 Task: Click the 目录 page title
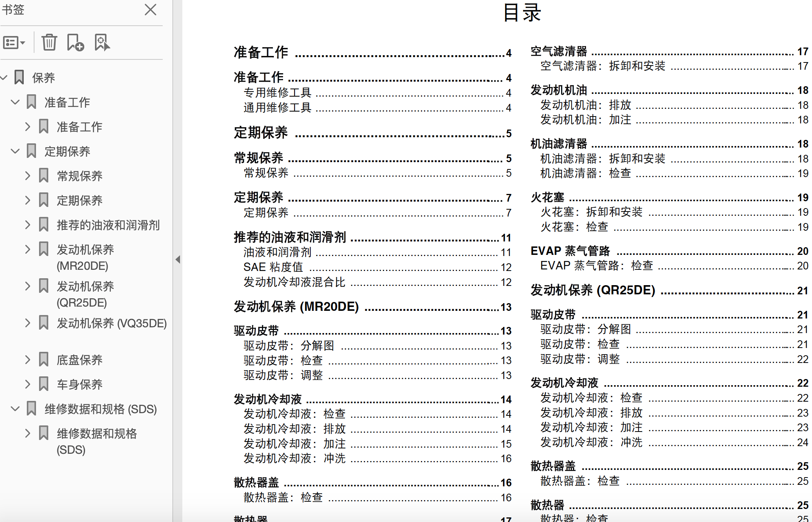pos(522,12)
